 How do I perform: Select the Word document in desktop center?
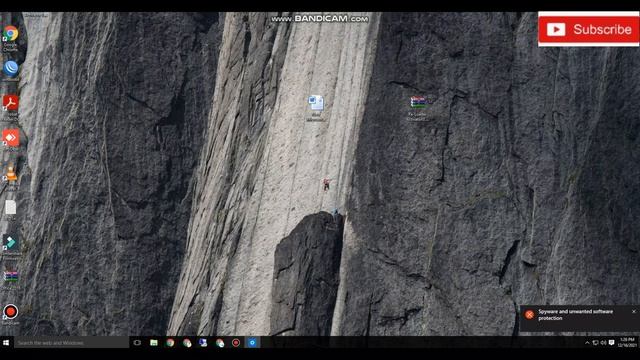coord(316,103)
